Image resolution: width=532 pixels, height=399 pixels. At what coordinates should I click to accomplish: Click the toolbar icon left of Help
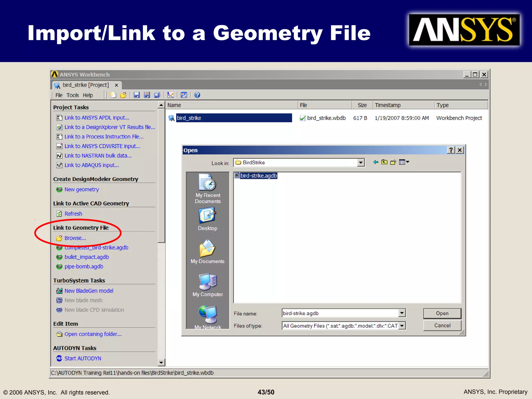pyautogui.click(x=184, y=95)
